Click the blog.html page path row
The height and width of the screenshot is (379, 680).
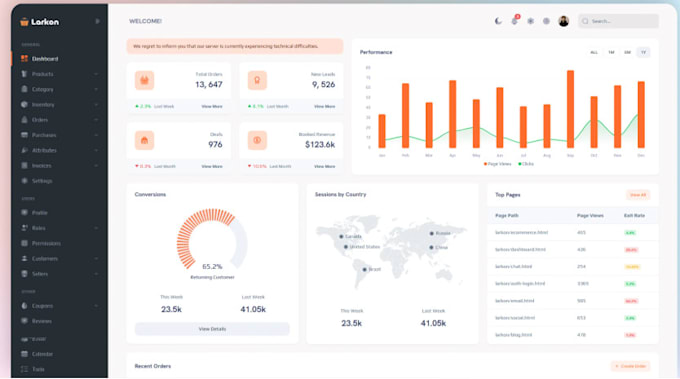[x=572, y=335]
